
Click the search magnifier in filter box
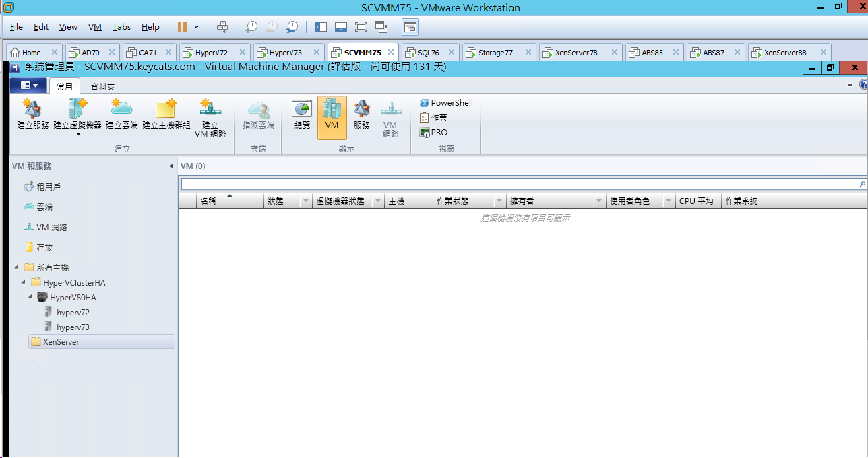pos(862,184)
